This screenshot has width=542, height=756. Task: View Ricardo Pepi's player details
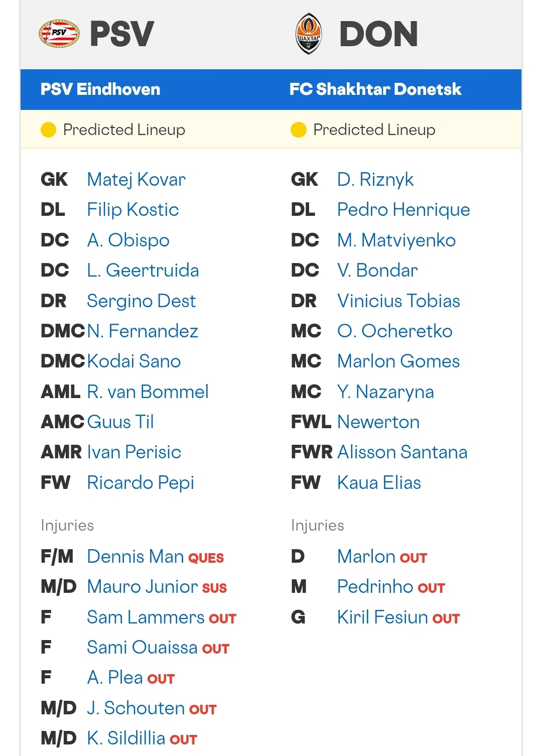141,483
